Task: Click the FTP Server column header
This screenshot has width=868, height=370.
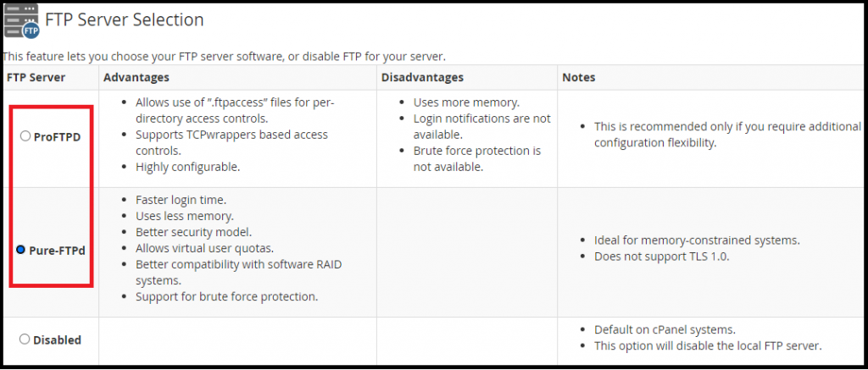Action: [36, 77]
